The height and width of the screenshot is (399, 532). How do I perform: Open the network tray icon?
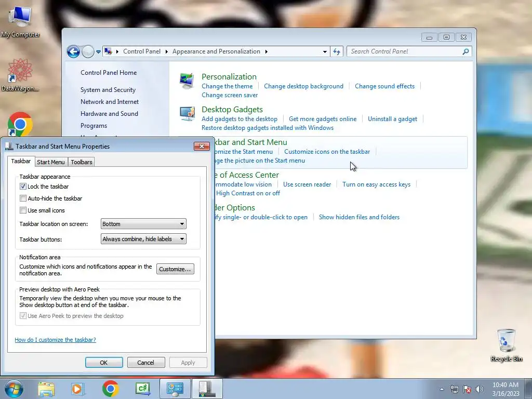[454, 390]
